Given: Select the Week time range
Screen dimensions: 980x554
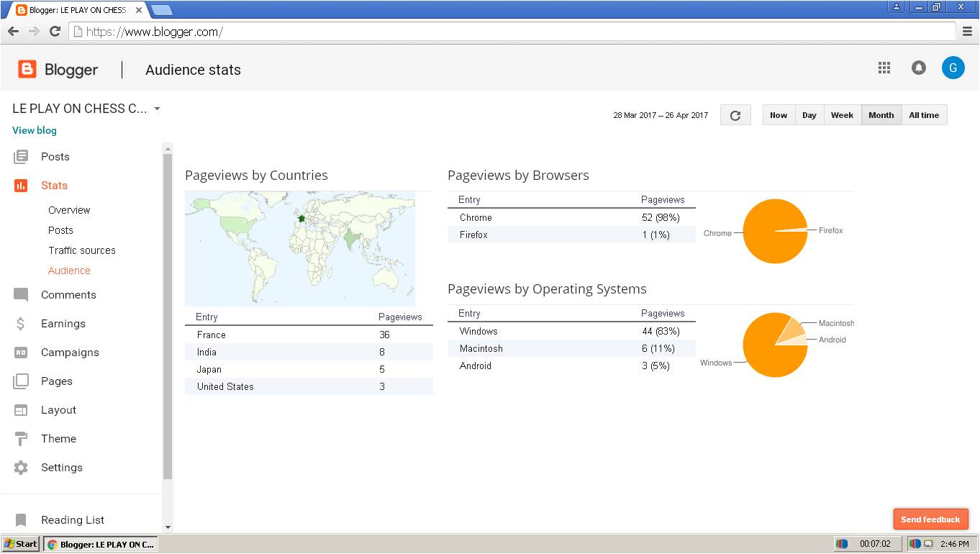Looking at the screenshot, I should [842, 115].
